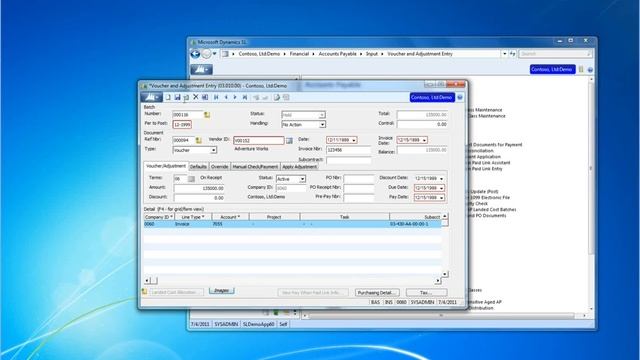
Task: Click the Search box in main window
Action: click(555, 54)
